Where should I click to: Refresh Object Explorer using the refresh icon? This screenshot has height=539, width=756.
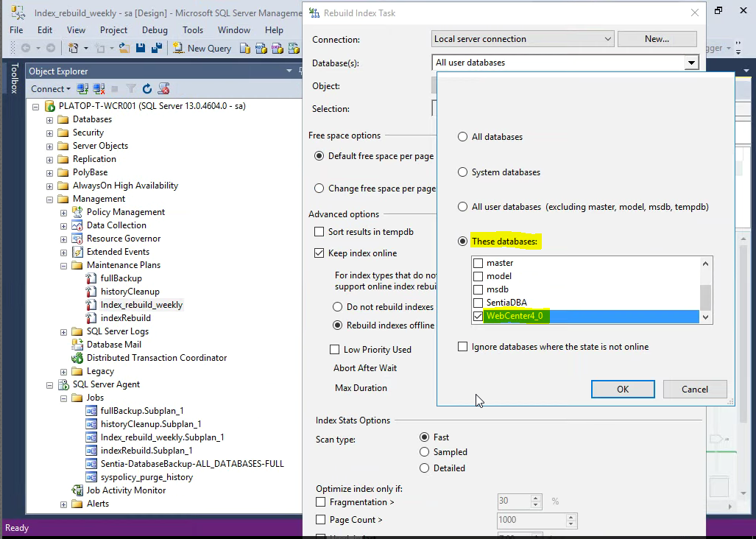(x=147, y=89)
